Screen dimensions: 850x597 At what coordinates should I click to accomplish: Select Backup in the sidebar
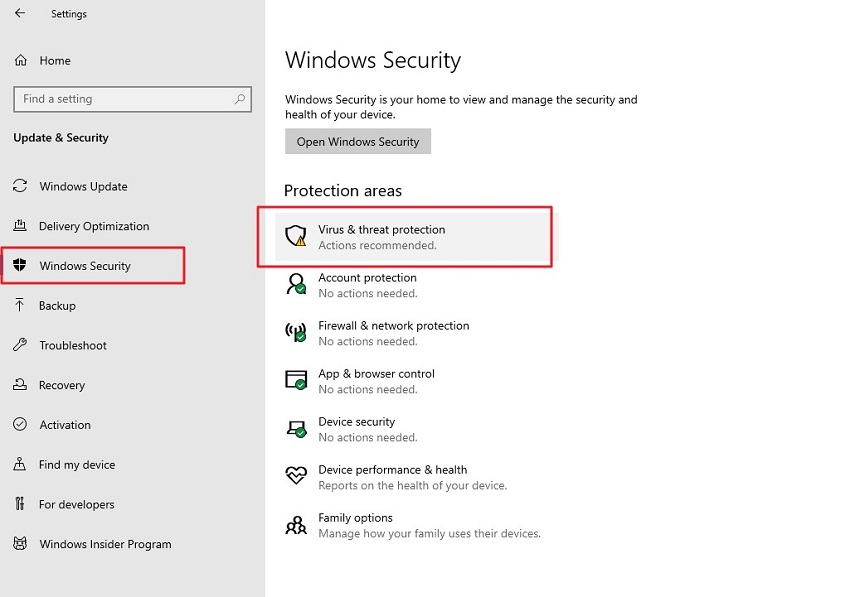coord(57,306)
